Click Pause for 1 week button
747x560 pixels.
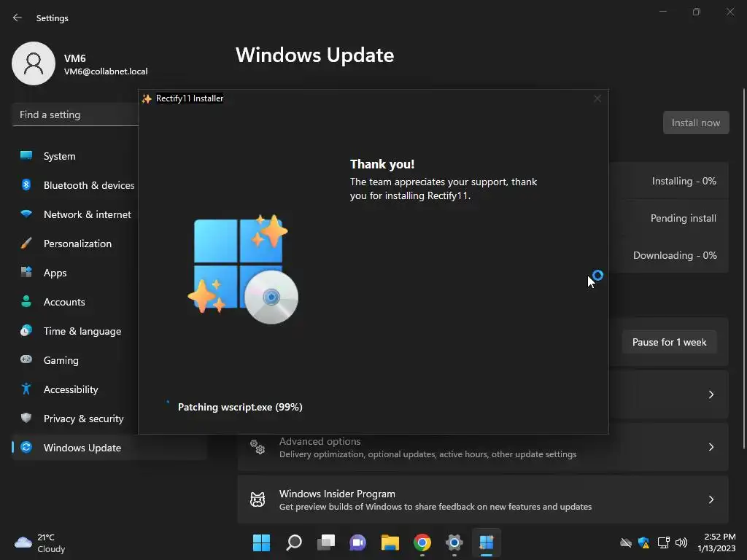click(x=670, y=343)
